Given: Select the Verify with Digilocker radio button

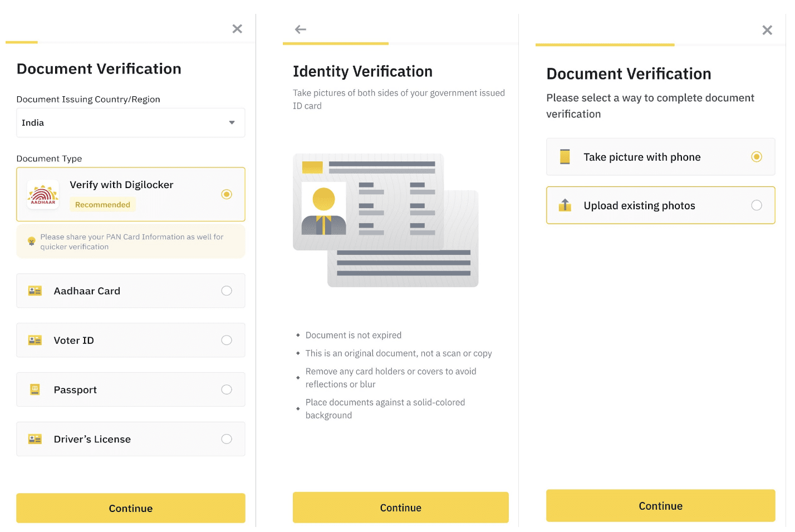Looking at the screenshot, I should (x=227, y=194).
